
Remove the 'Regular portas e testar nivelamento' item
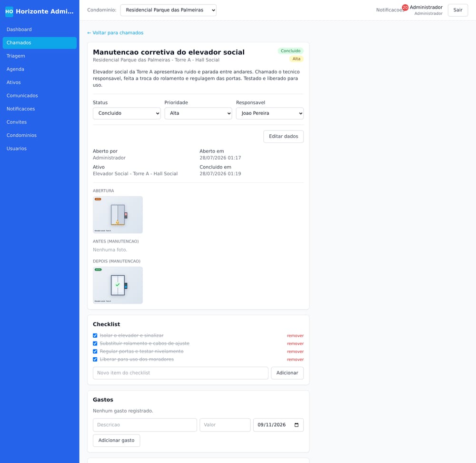point(296,352)
